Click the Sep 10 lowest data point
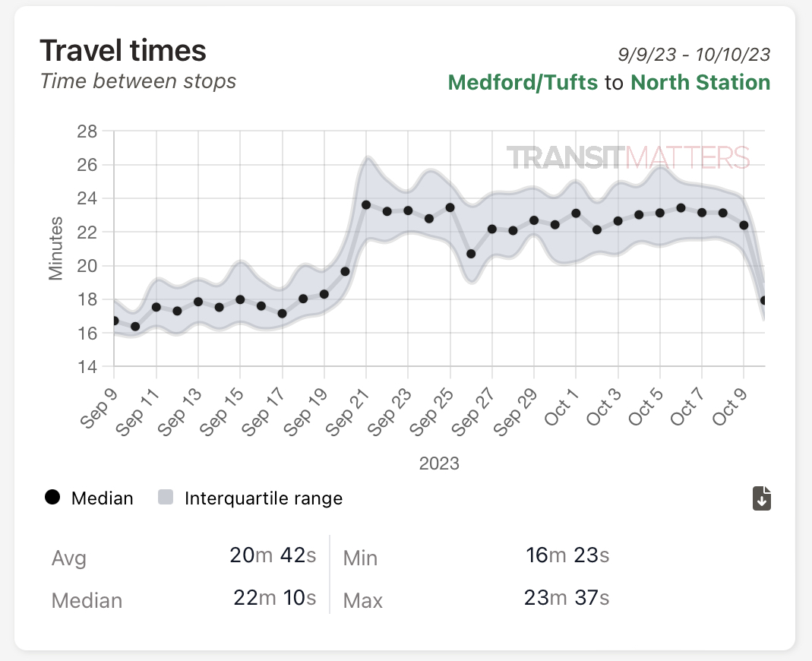Viewport: 812px width, 661px height. click(x=135, y=327)
